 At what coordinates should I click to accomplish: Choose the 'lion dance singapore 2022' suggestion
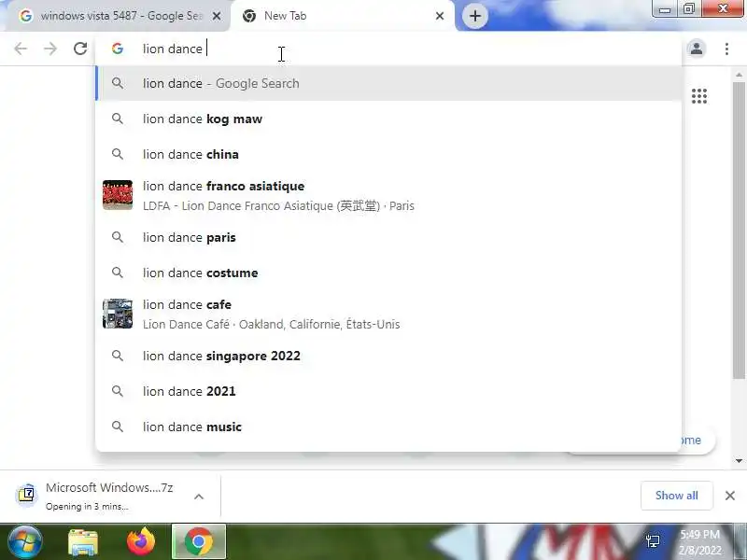point(388,356)
